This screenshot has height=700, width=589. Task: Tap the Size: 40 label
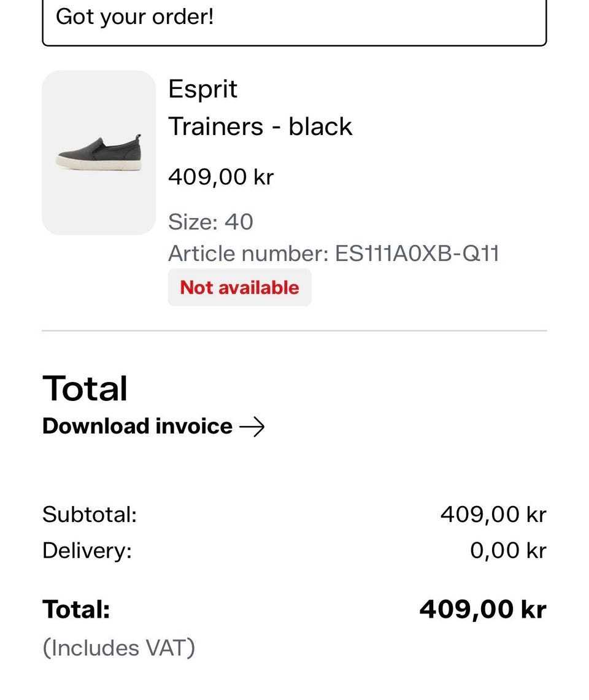point(210,222)
